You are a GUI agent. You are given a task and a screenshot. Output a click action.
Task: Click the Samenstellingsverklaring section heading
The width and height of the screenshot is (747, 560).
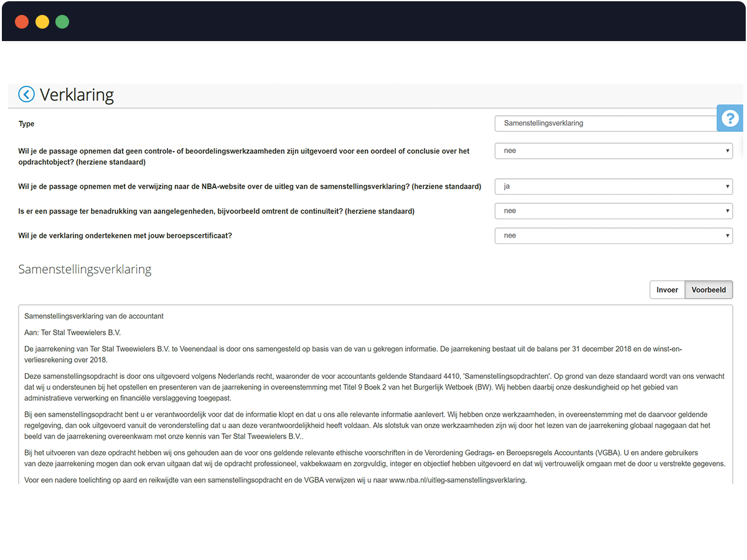tap(85, 269)
